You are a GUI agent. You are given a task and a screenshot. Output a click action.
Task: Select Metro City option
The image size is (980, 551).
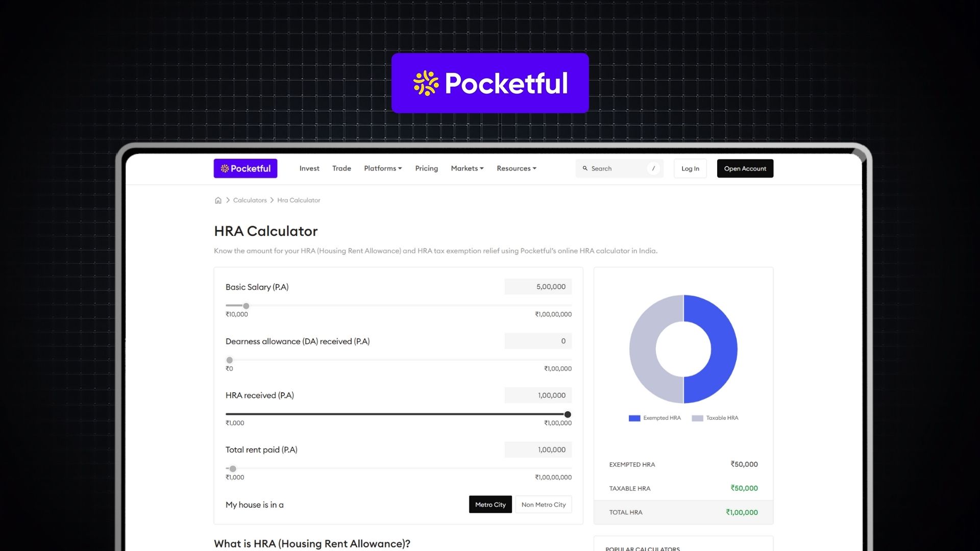click(490, 505)
